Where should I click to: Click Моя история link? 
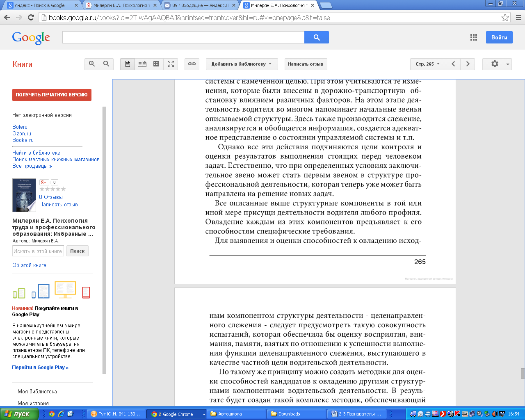33,404
